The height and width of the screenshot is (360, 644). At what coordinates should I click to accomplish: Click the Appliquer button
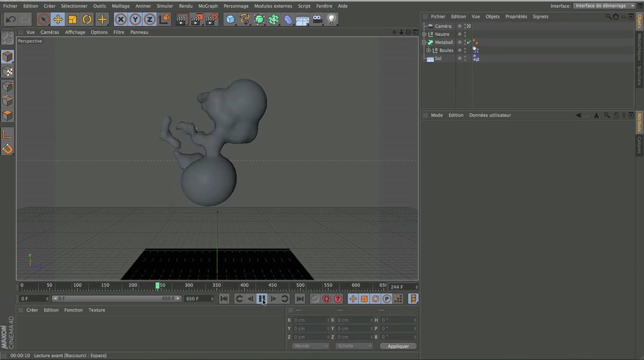tap(398, 346)
